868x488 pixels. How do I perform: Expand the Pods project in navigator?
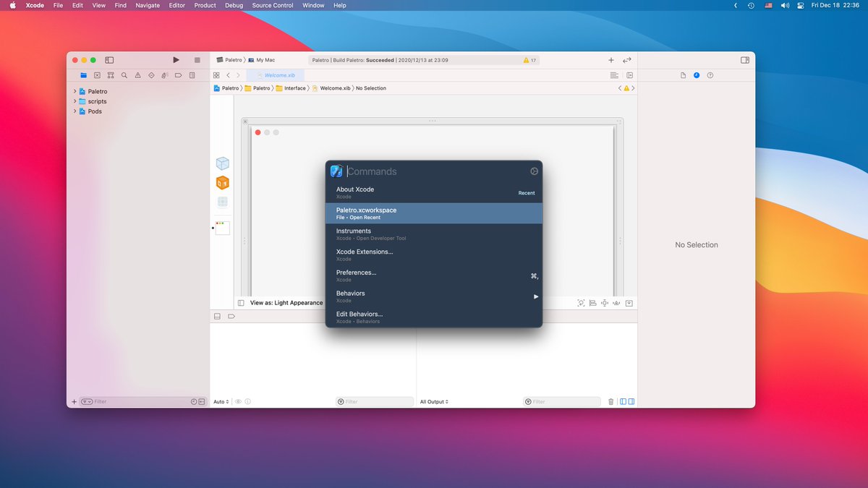click(75, 112)
